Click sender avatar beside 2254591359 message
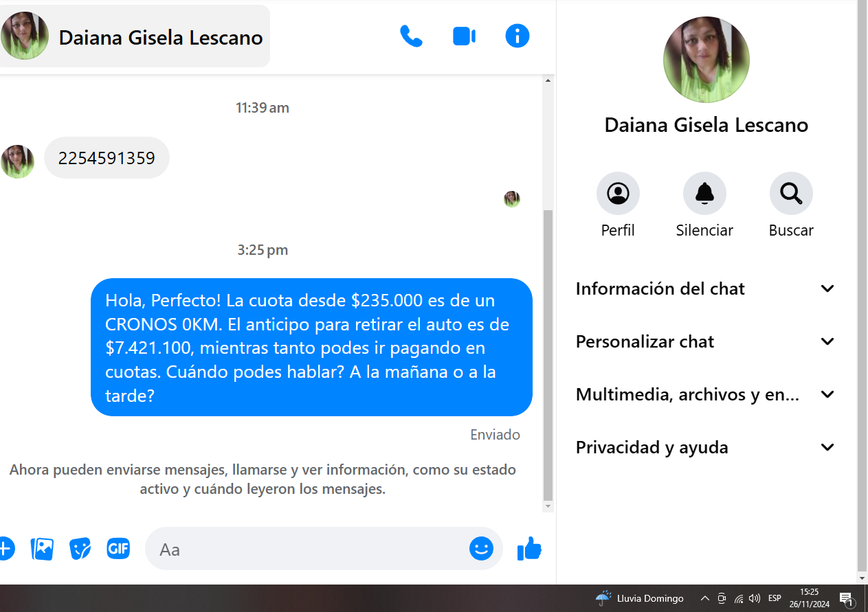The height and width of the screenshot is (612, 868). tap(17, 161)
